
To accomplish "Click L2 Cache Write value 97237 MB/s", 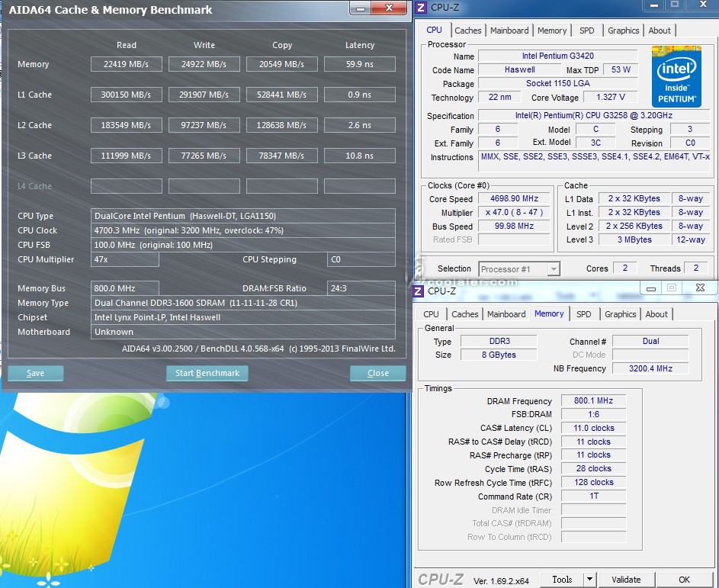I will 204,125.
